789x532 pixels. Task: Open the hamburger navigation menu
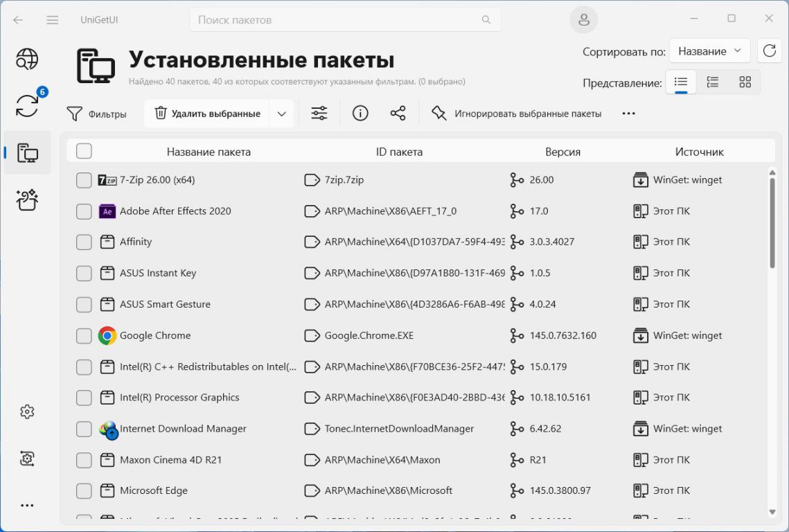point(53,20)
